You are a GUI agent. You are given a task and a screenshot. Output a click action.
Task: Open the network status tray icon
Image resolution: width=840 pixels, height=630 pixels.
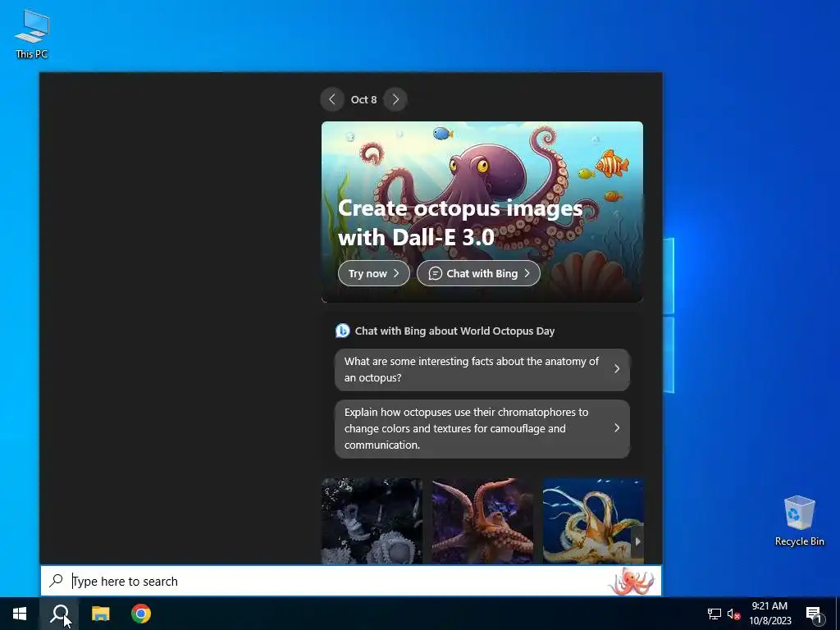[714, 614]
